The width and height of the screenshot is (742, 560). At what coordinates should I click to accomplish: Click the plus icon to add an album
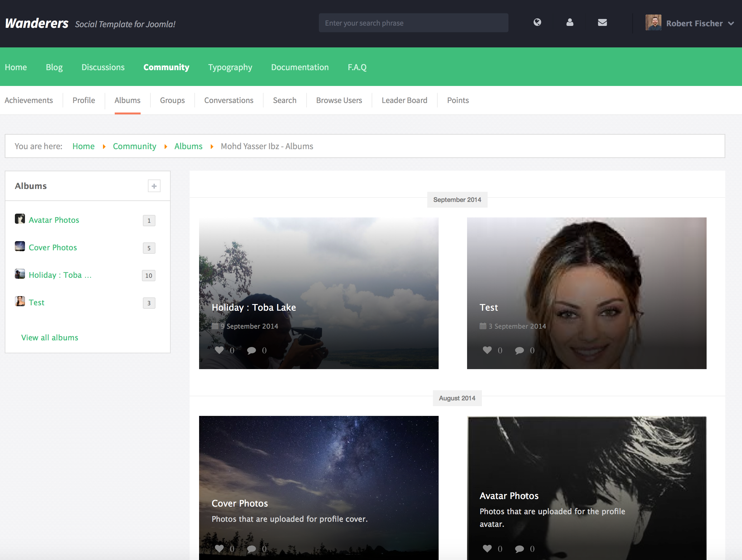point(154,186)
